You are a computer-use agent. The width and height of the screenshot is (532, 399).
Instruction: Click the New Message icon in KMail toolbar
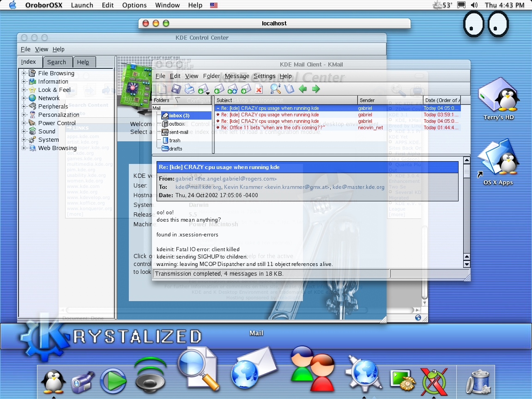(x=162, y=89)
